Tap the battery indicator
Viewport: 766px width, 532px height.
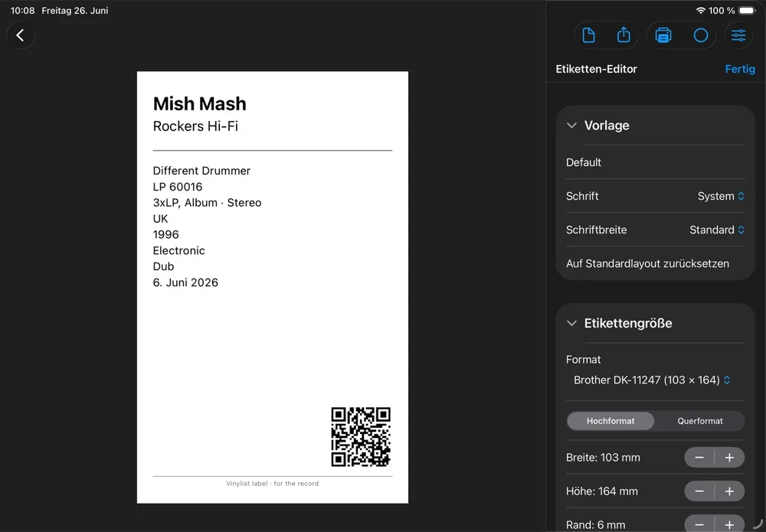pyautogui.click(x=747, y=10)
